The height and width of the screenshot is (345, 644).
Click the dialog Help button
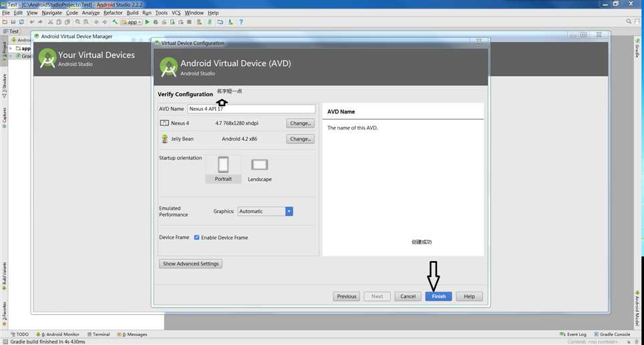click(x=469, y=296)
